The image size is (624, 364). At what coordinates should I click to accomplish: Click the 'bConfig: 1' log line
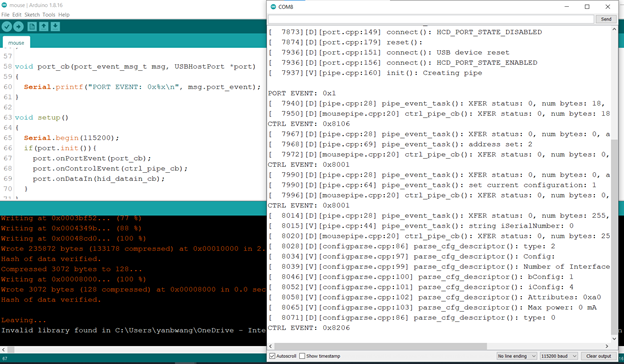(x=421, y=277)
